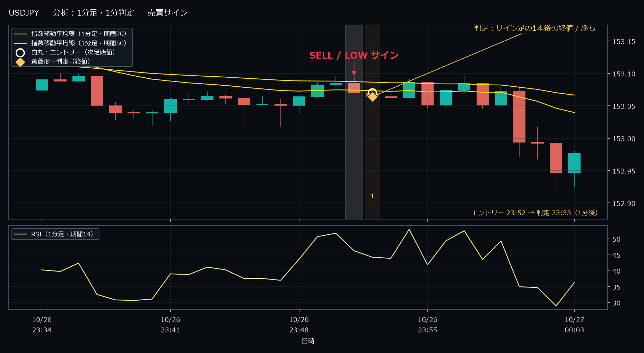Screen dimensions: 644x353
Task: Click the last green candle near 00:03
Action: [x=574, y=163]
